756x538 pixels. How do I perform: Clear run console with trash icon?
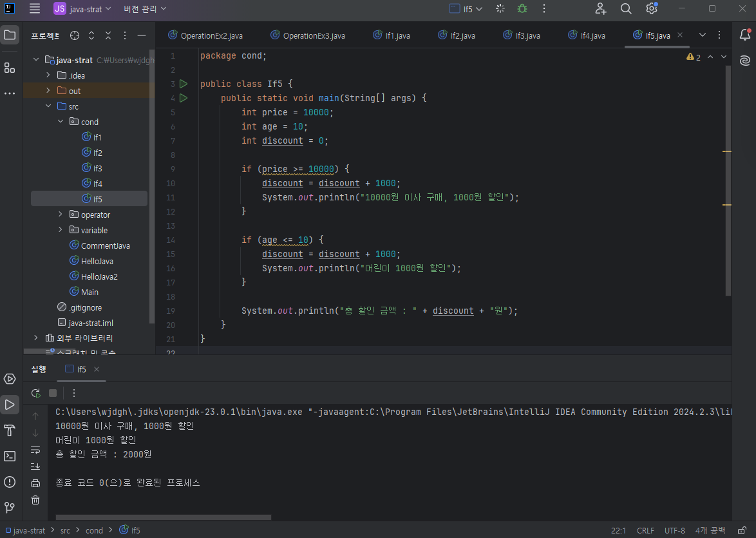point(35,499)
